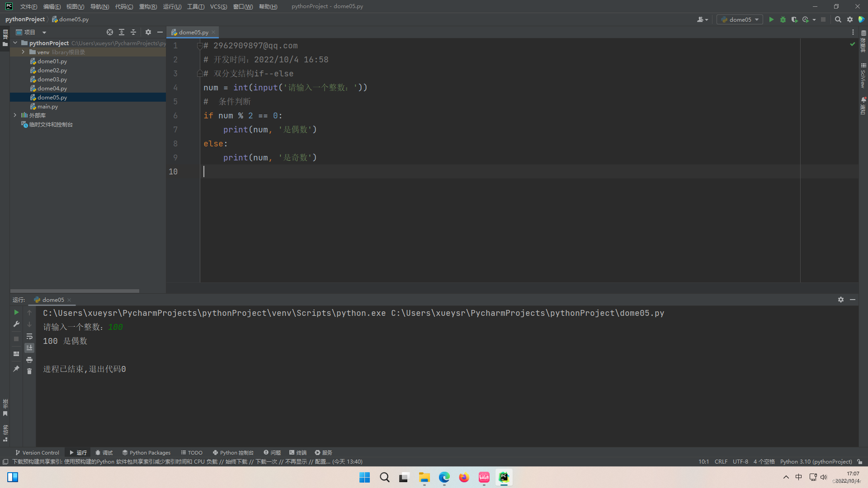Rerun dome05 in the run panel
868x488 pixels.
click(x=16, y=312)
